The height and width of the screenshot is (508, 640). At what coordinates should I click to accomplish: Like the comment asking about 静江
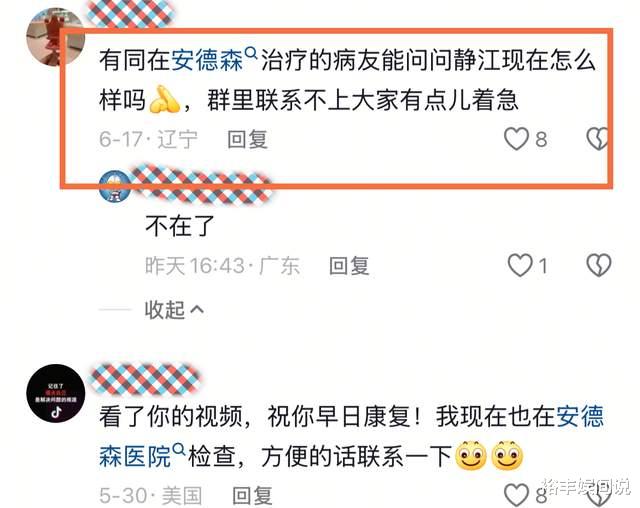(516, 139)
